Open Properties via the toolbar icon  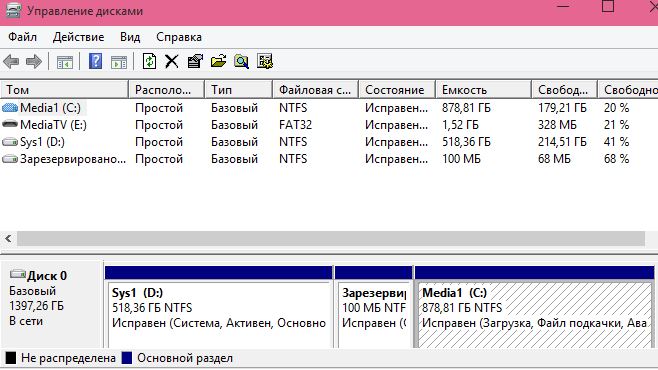(195, 61)
